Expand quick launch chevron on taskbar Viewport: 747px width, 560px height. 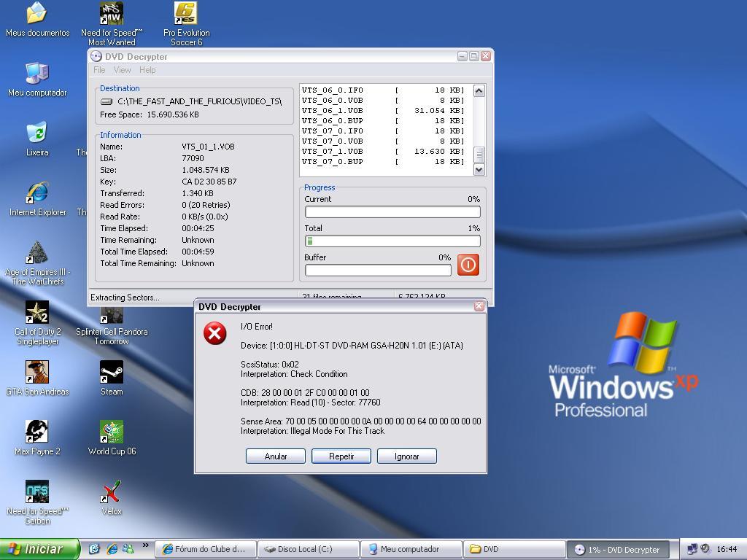pyautogui.click(x=145, y=545)
